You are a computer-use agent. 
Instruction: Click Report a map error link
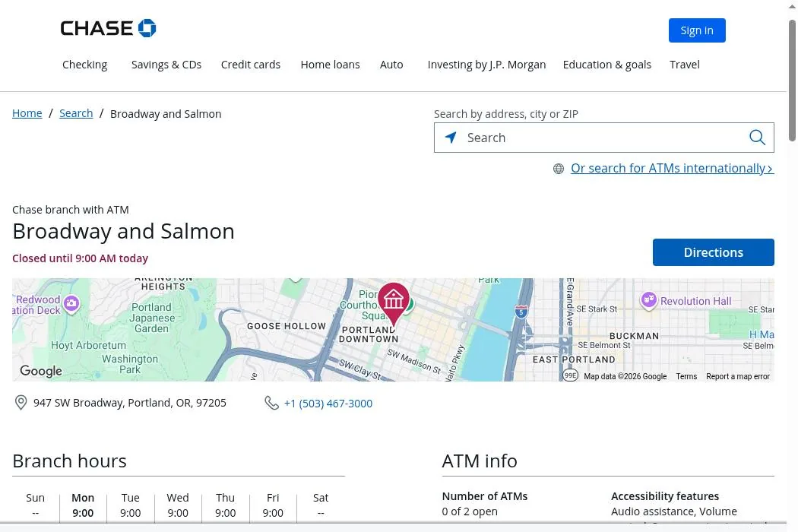[x=737, y=376]
